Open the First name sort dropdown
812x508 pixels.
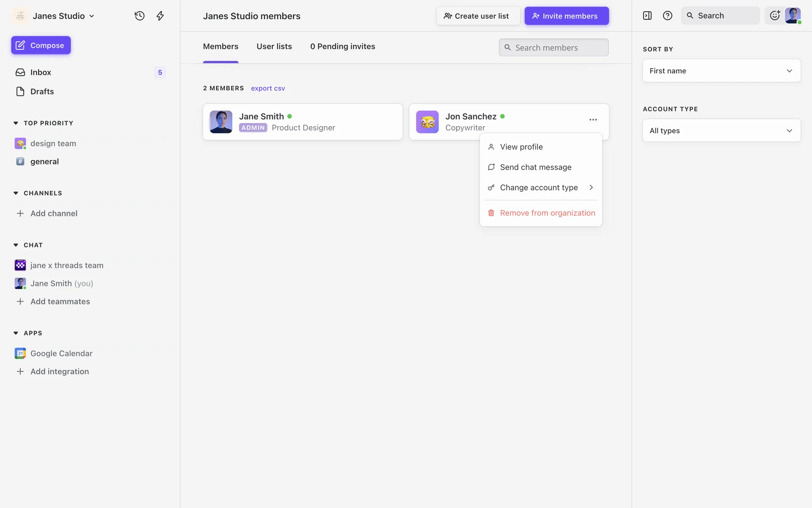721,71
